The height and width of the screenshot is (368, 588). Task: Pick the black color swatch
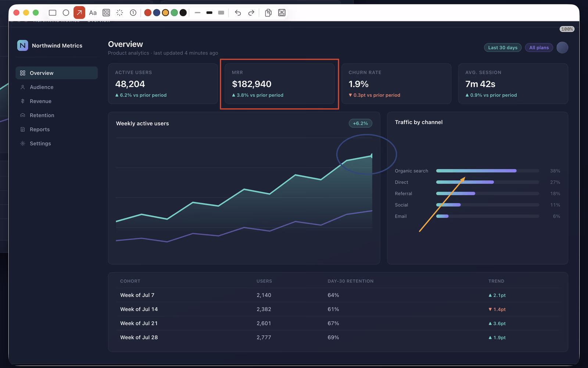point(183,13)
